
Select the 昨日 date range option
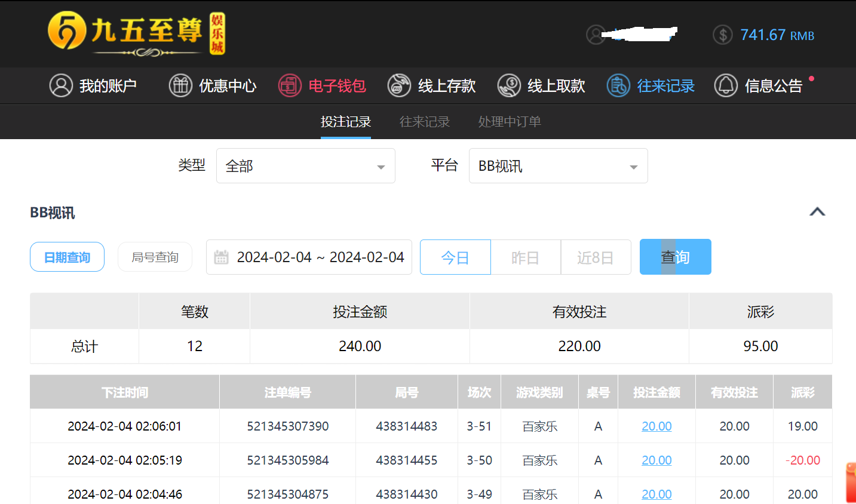point(525,257)
